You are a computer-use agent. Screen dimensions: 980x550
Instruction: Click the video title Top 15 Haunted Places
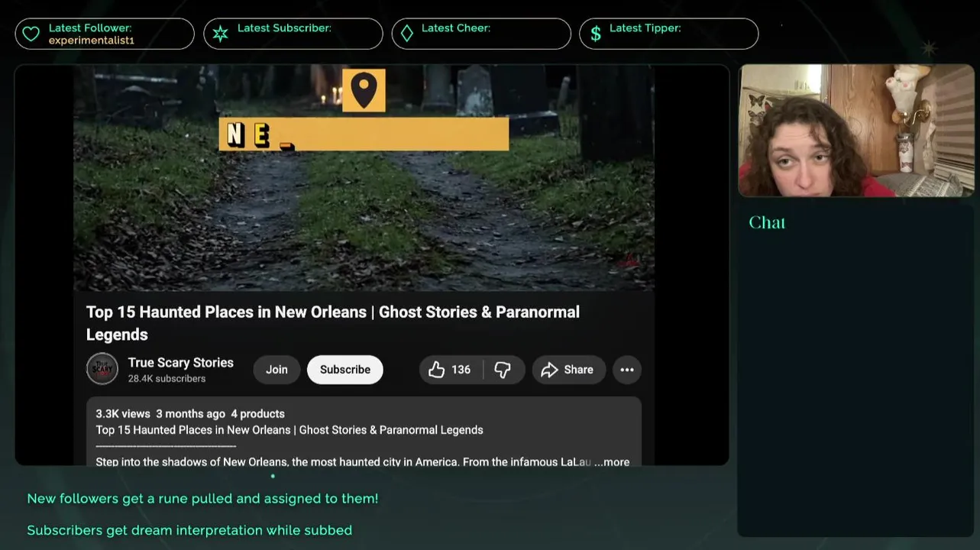point(333,323)
